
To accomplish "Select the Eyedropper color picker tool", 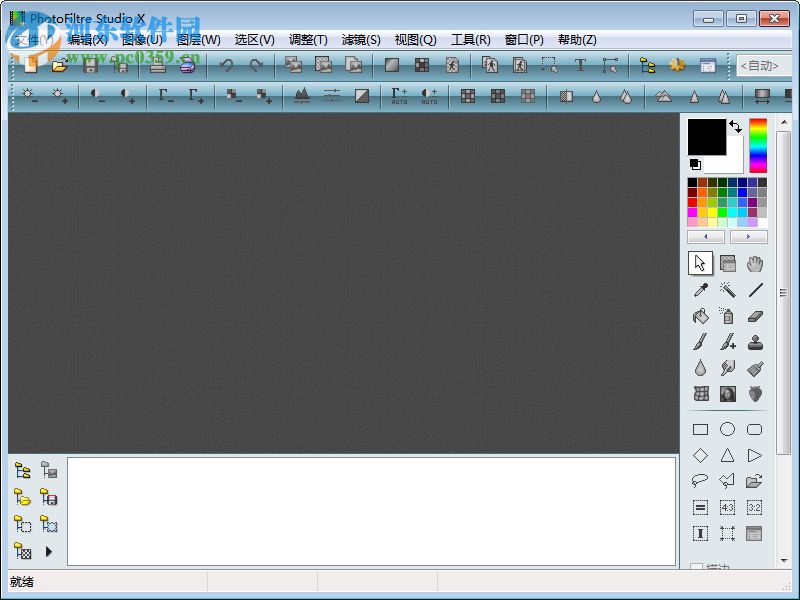I will click(x=700, y=289).
